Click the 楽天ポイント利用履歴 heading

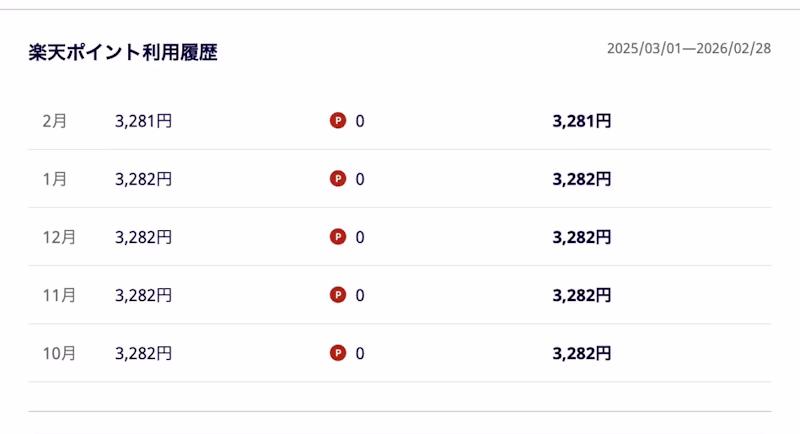pyautogui.click(x=123, y=53)
